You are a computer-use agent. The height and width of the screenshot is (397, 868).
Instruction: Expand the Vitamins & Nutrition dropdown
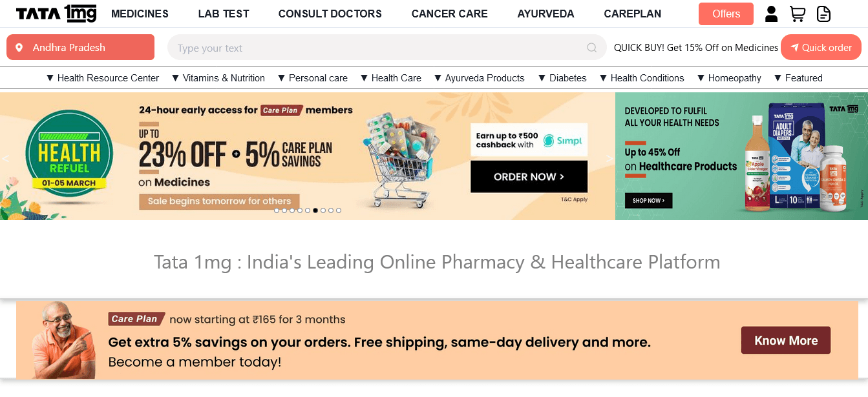click(x=218, y=78)
